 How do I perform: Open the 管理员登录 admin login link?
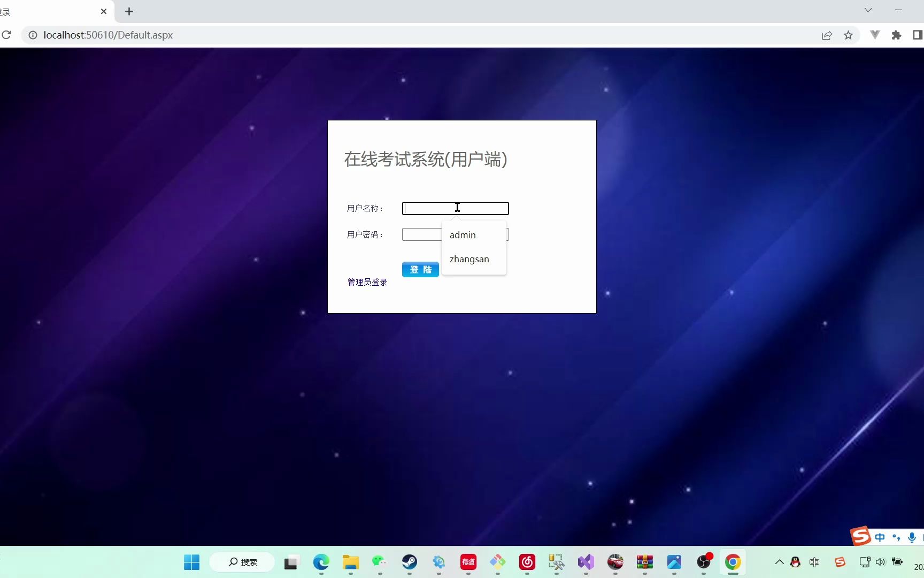tap(367, 282)
